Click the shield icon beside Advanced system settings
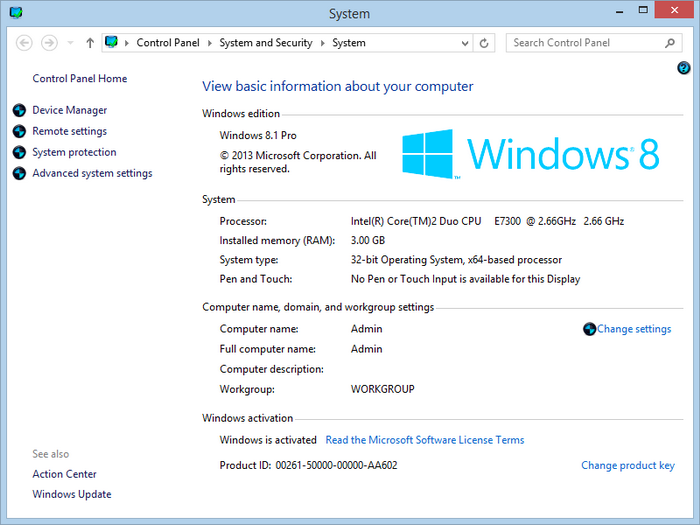 (x=19, y=173)
